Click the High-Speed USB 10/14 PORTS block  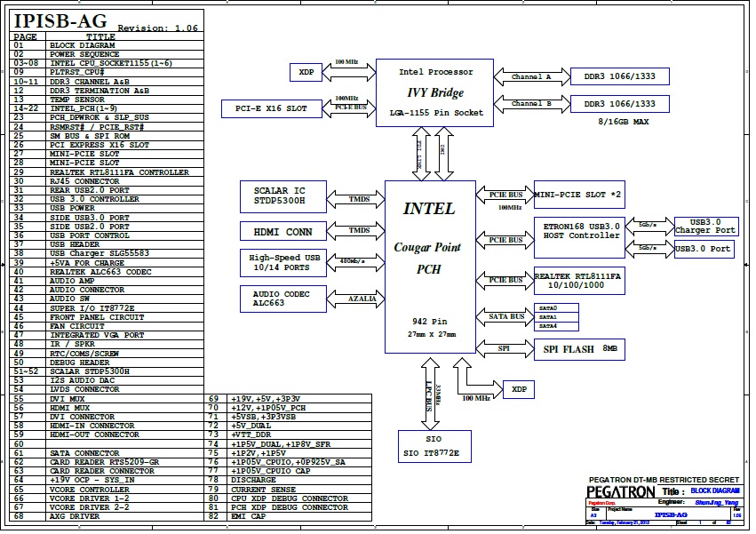[x=283, y=263]
